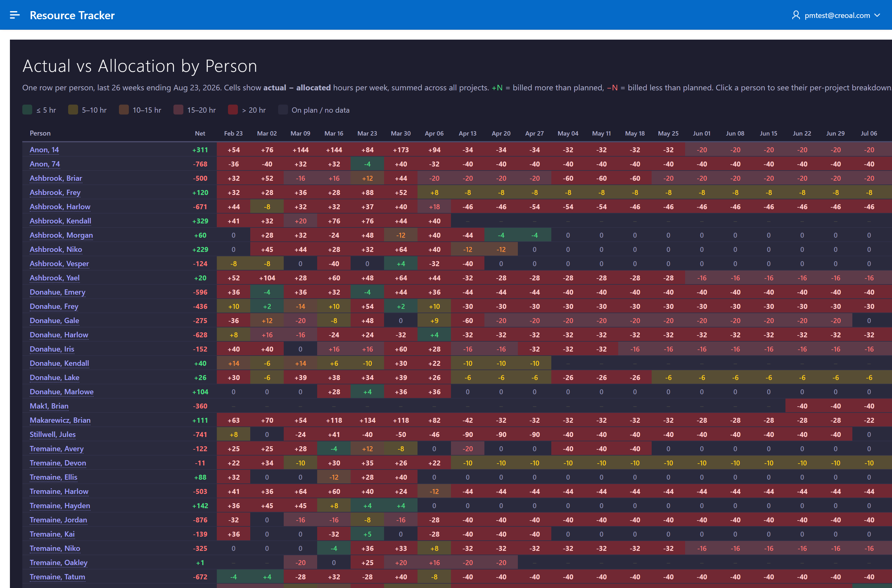Open Ashbrook, Frey breakdown
The width and height of the screenshot is (892, 588).
coord(55,192)
